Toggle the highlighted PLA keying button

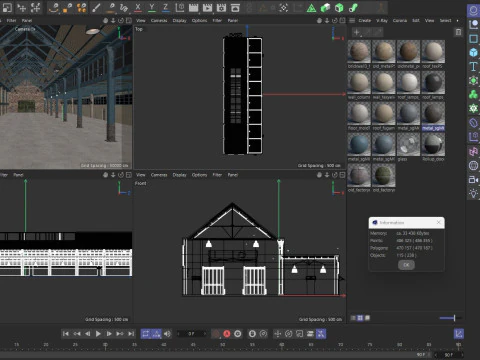click(321, 334)
